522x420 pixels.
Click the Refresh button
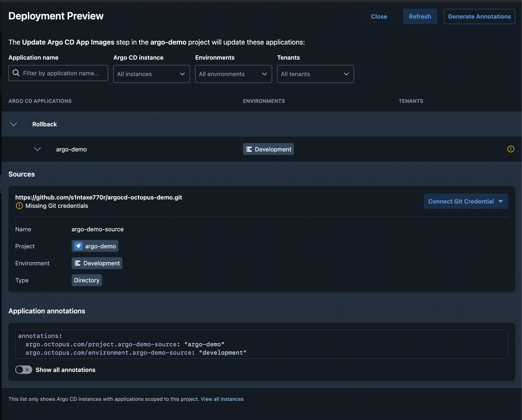pyautogui.click(x=420, y=16)
